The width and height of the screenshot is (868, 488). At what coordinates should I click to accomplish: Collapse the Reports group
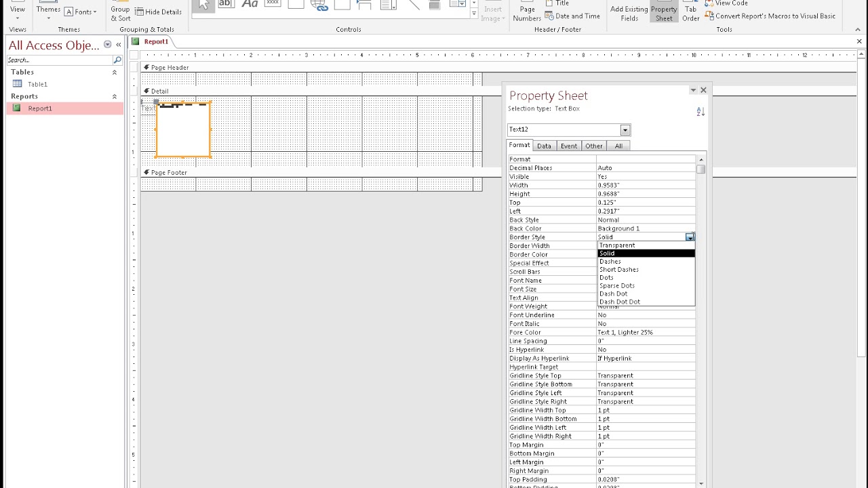(x=114, y=96)
